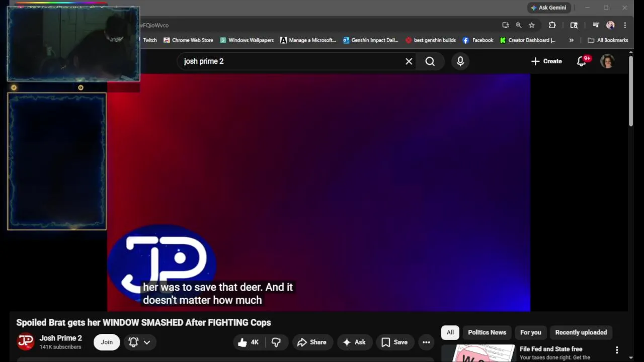Image resolution: width=644 pixels, height=362 pixels.
Task: Open the page zoom magnifier icon
Action: (519, 25)
